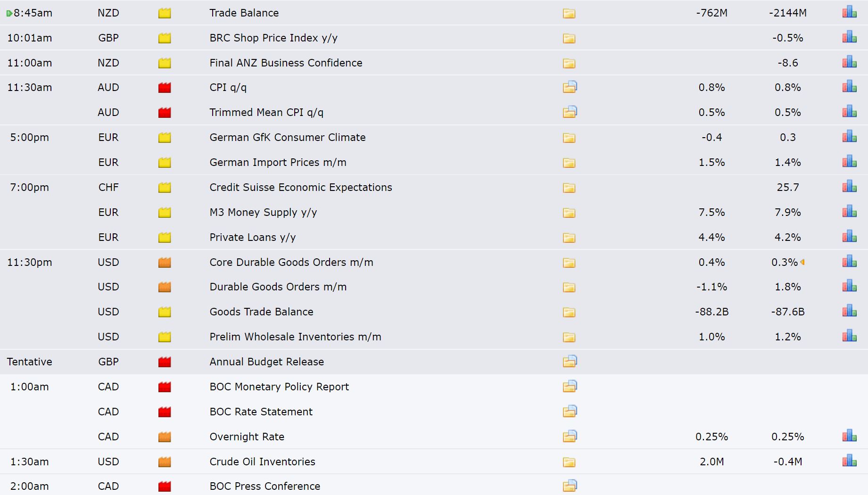Click revised-previous arrow beside 0.3% value
The width and height of the screenshot is (868, 495).
click(x=802, y=262)
